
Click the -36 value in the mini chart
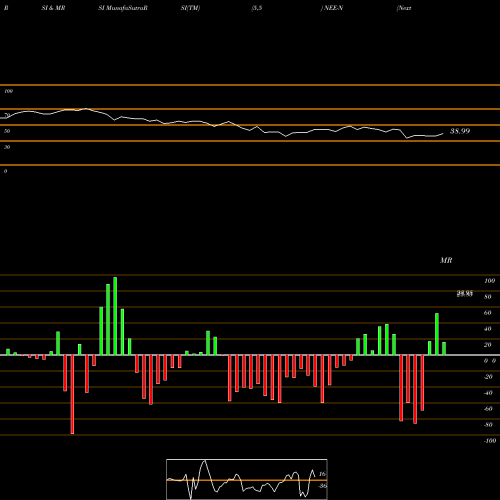coord(322,486)
